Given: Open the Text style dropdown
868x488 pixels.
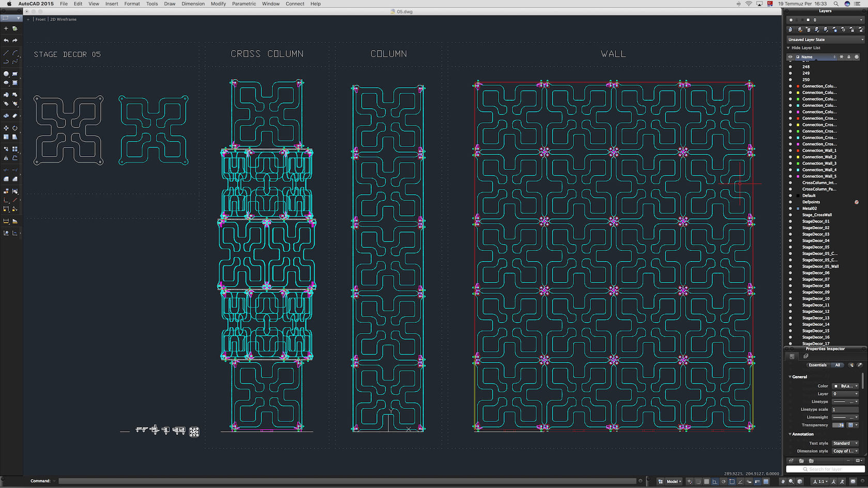Looking at the screenshot, I should (845, 443).
